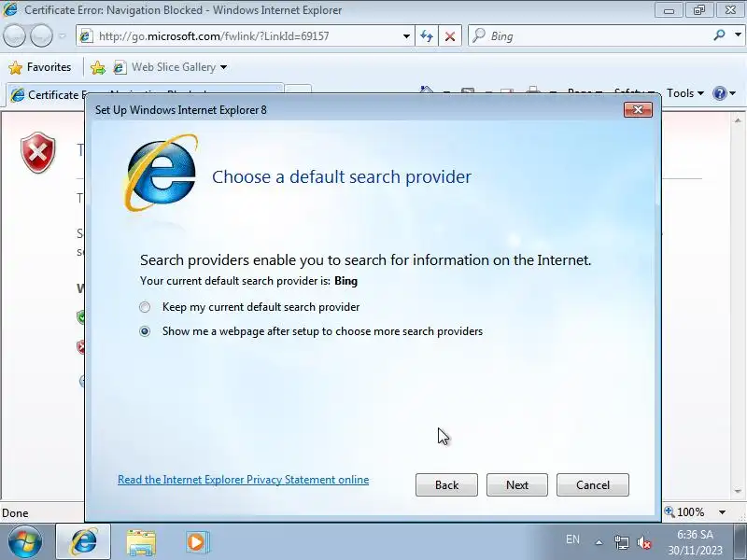Image resolution: width=747 pixels, height=560 pixels.
Task: Click the Refresh button beside address bar
Action: pyautogui.click(x=427, y=36)
